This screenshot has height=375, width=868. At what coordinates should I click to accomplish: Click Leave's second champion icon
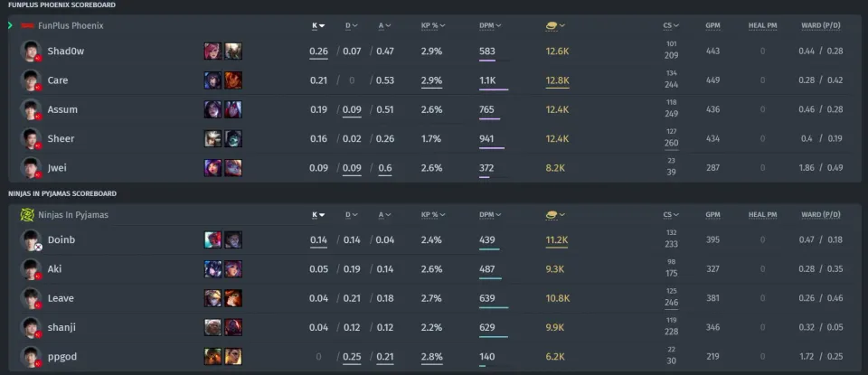click(233, 298)
